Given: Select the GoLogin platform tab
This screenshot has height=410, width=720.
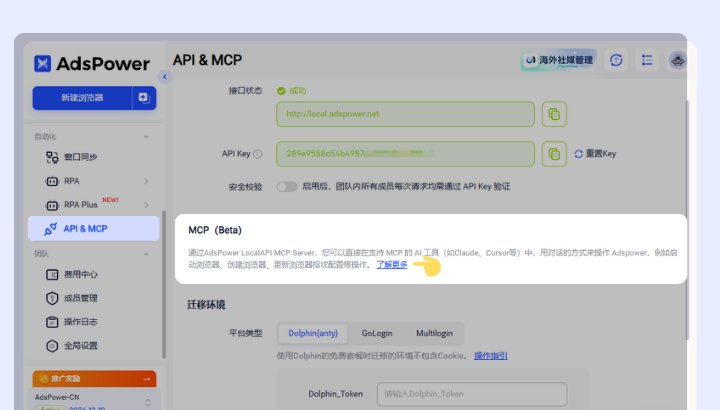Looking at the screenshot, I should pos(377,333).
